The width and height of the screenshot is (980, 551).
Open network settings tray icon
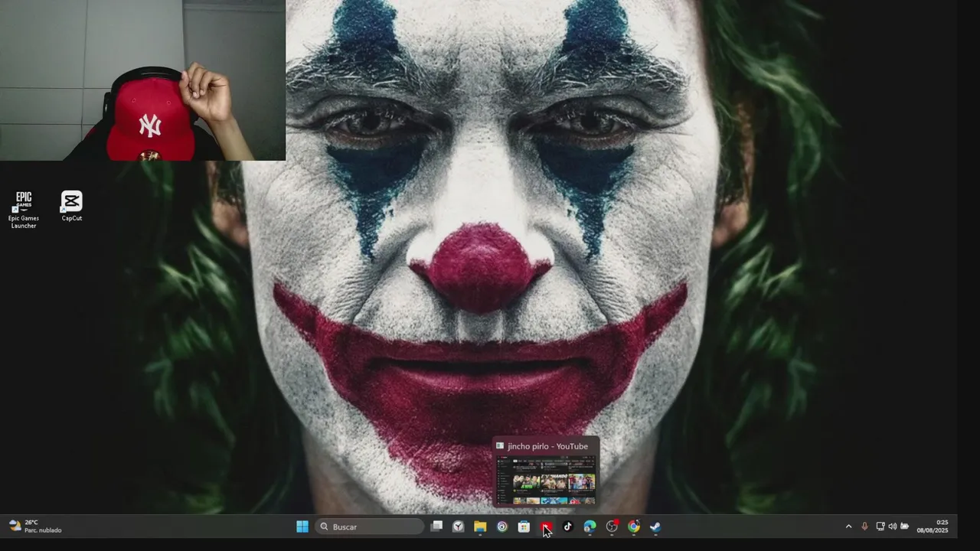(880, 527)
